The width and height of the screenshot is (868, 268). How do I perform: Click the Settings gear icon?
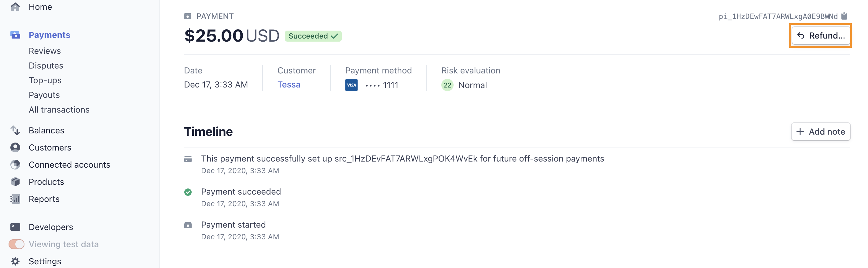coord(15,262)
